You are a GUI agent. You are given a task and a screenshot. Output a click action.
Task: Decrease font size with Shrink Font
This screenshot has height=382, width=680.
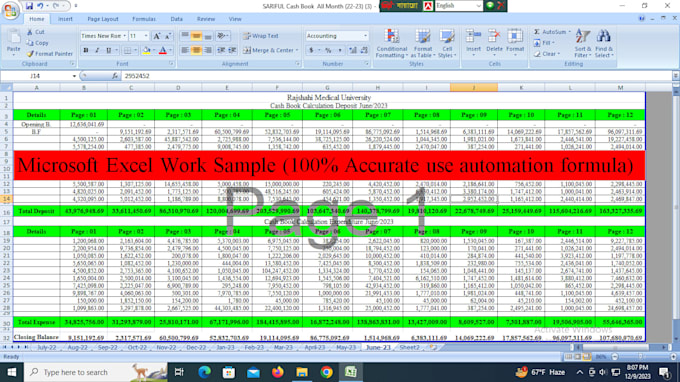168,36
